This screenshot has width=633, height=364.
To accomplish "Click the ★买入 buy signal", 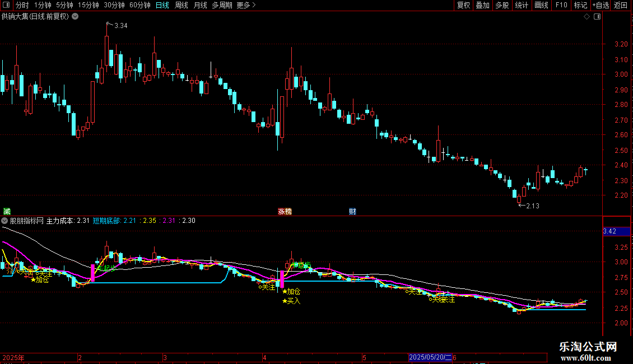I will (x=291, y=301).
